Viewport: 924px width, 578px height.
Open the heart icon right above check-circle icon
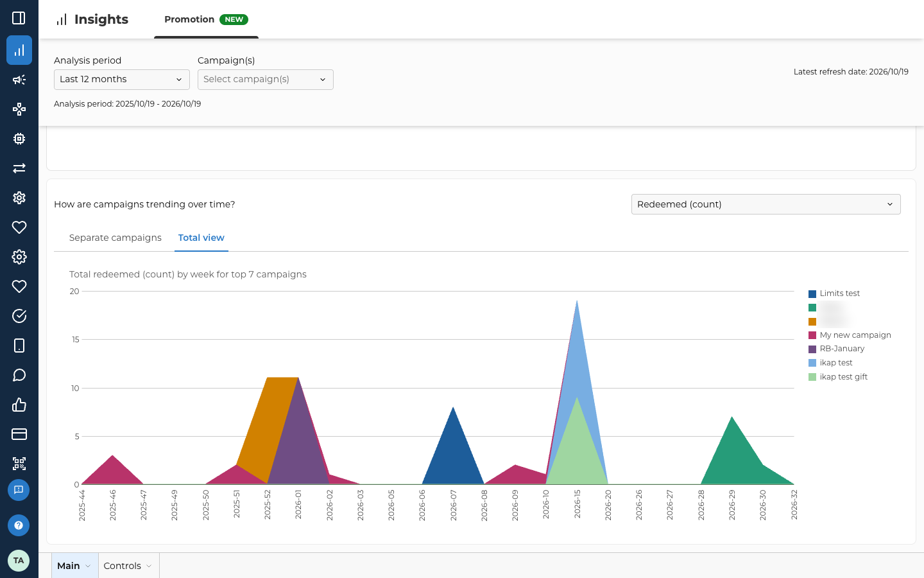pos(19,286)
